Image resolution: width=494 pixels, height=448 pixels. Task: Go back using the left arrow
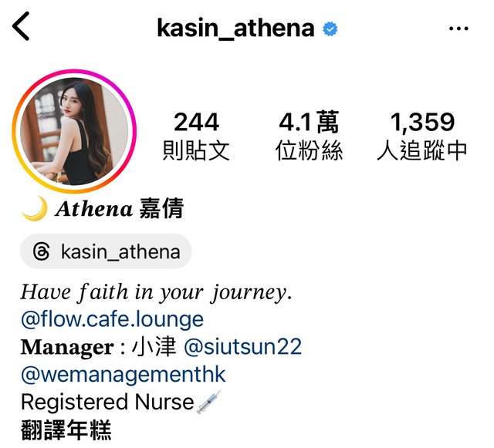tap(21, 26)
